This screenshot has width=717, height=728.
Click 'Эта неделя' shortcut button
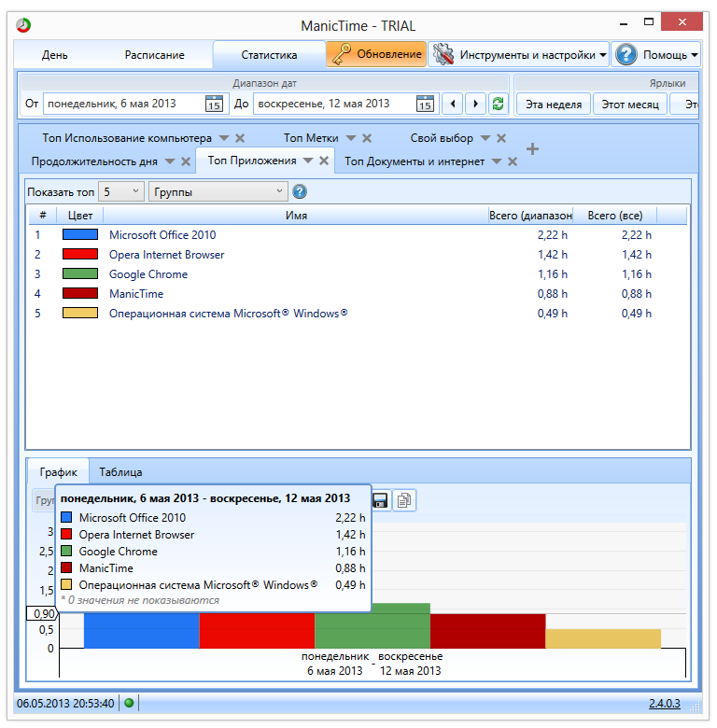point(554,104)
